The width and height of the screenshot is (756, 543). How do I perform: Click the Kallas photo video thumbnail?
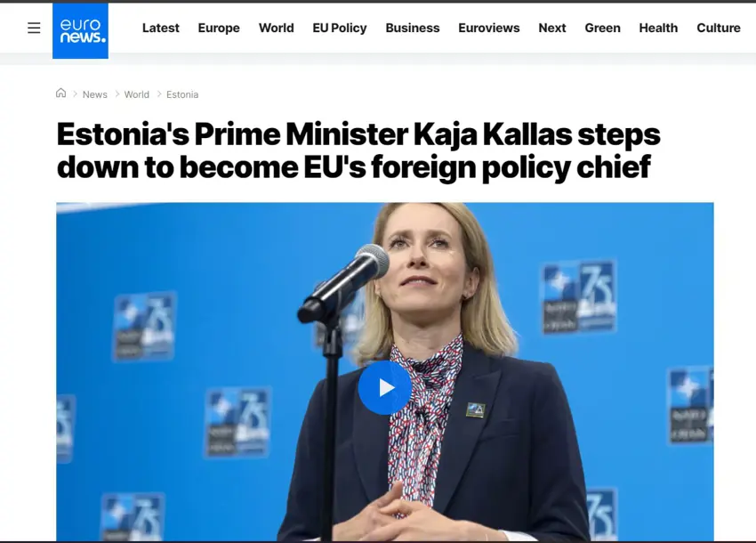click(x=385, y=372)
